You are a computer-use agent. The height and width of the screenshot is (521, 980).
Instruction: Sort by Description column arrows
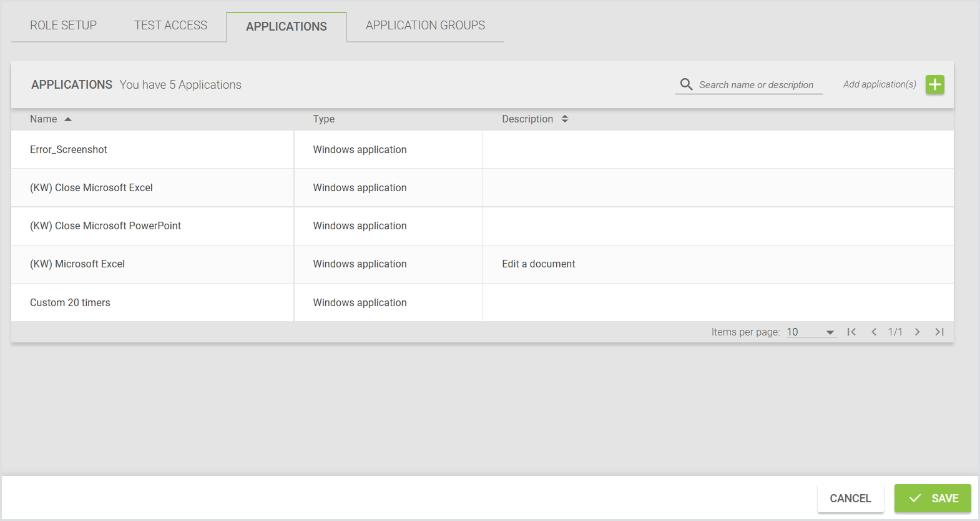(x=564, y=119)
